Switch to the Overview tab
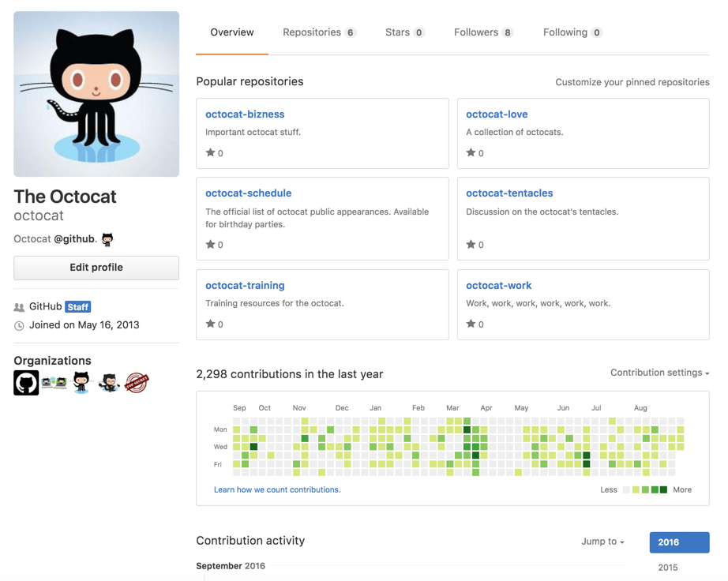This screenshot has width=728, height=581. (x=231, y=32)
